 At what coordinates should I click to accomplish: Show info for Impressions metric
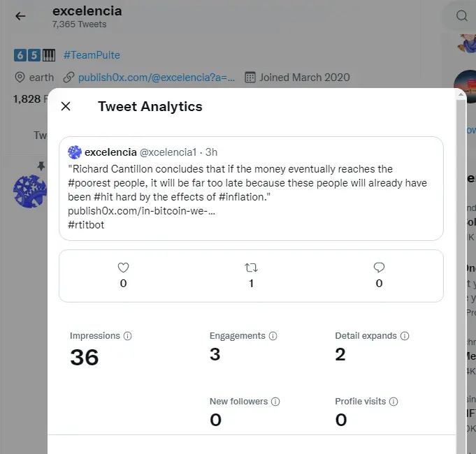(127, 336)
